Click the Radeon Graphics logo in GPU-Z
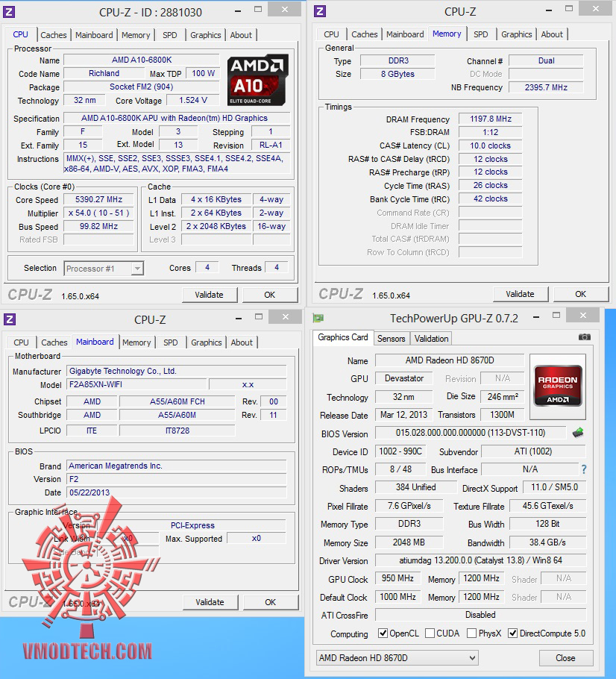The image size is (616, 679). pyautogui.click(x=558, y=387)
